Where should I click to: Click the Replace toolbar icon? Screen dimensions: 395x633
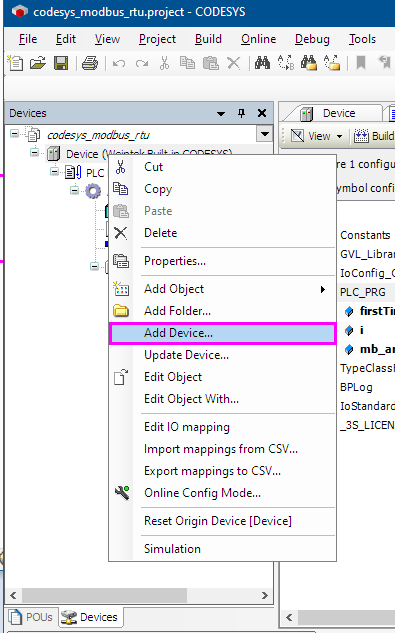(286, 63)
